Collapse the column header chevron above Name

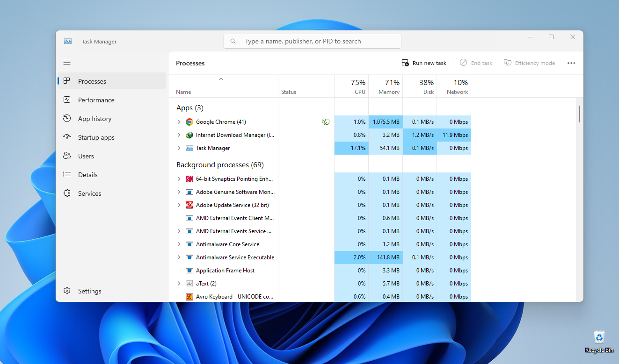(221, 79)
